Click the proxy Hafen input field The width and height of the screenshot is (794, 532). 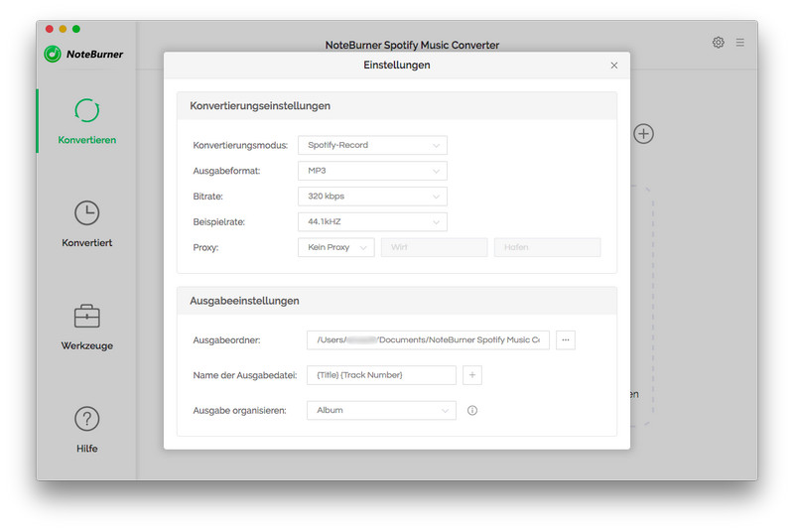click(x=548, y=247)
